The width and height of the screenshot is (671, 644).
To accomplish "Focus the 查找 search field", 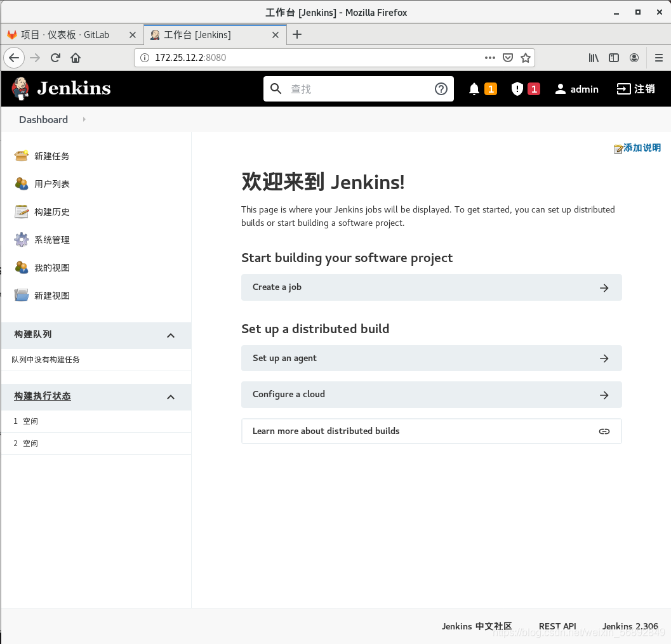I will (359, 89).
